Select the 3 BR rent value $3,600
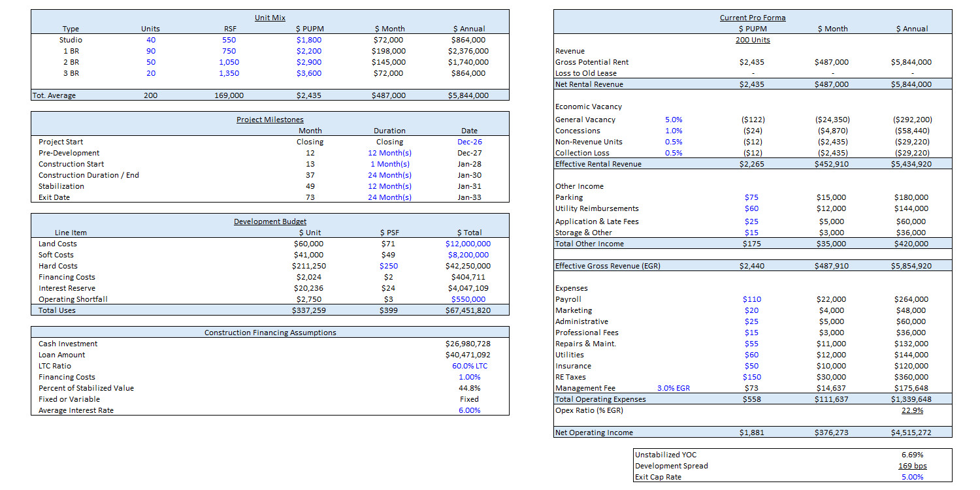Viewport: 980px width, 490px height. point(309,73)
